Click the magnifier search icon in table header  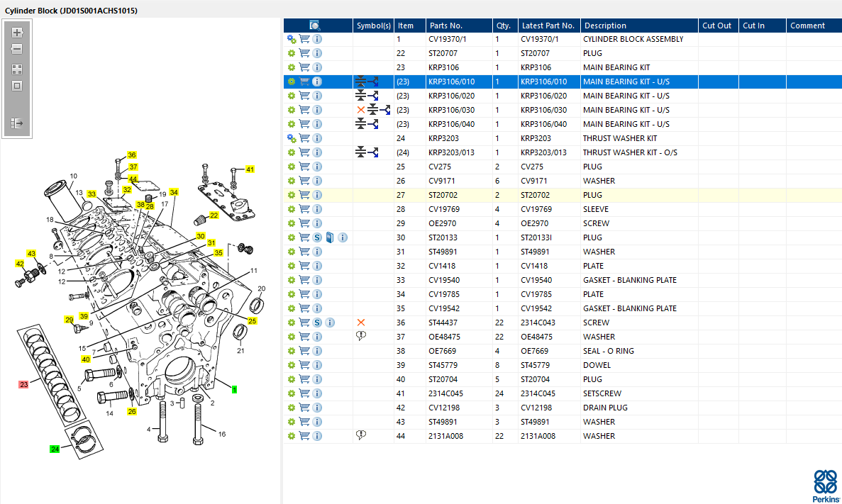pos(315,26)
